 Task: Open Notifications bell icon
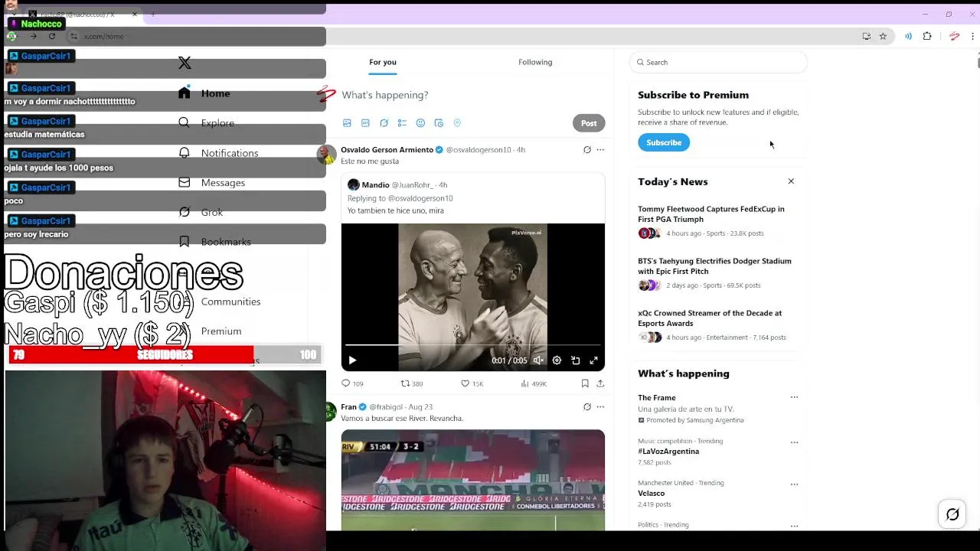(x=184, y=152)
